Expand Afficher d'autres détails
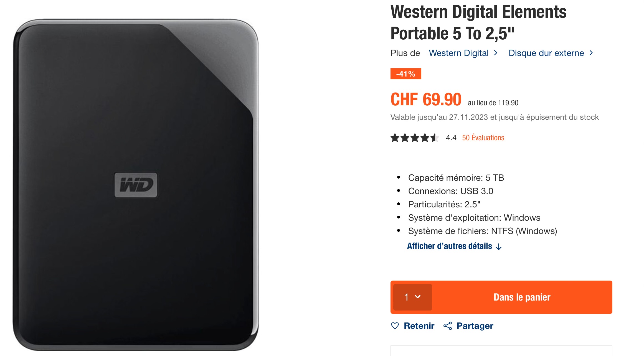644x356 pixels. (450, 246)
